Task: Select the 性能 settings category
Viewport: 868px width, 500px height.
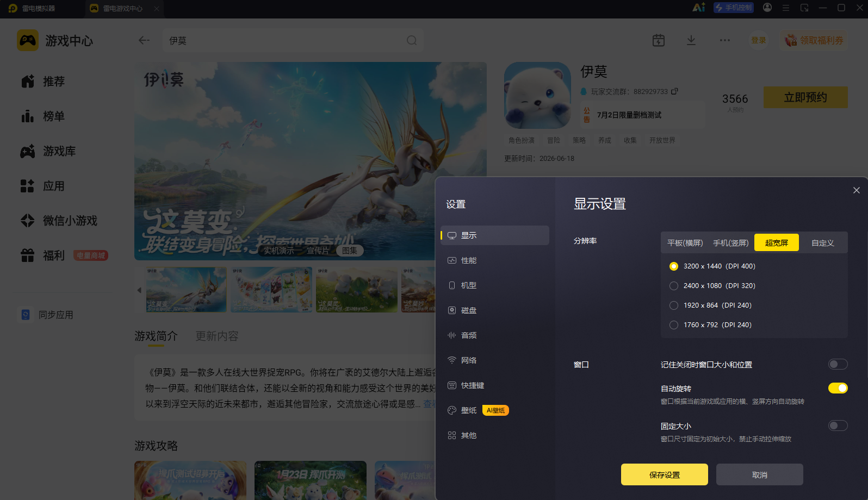Action: click(495, 260)
